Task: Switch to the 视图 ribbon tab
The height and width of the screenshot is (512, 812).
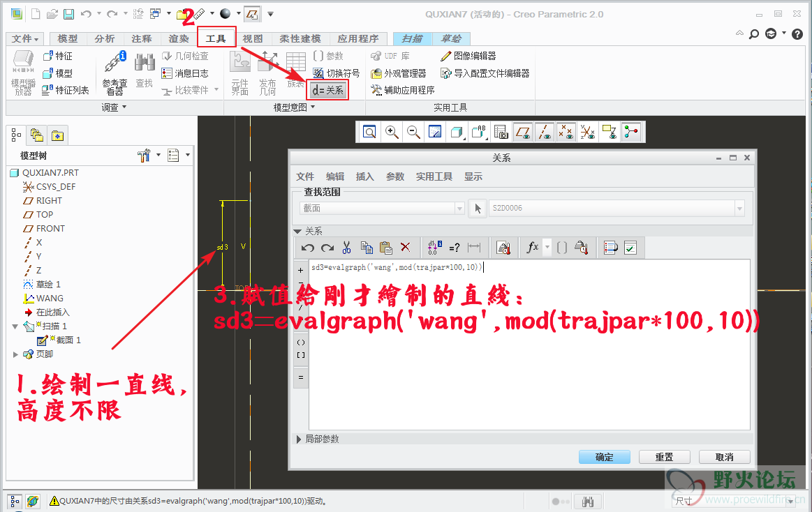Action: pyautogui.click(x=253, y=39)
